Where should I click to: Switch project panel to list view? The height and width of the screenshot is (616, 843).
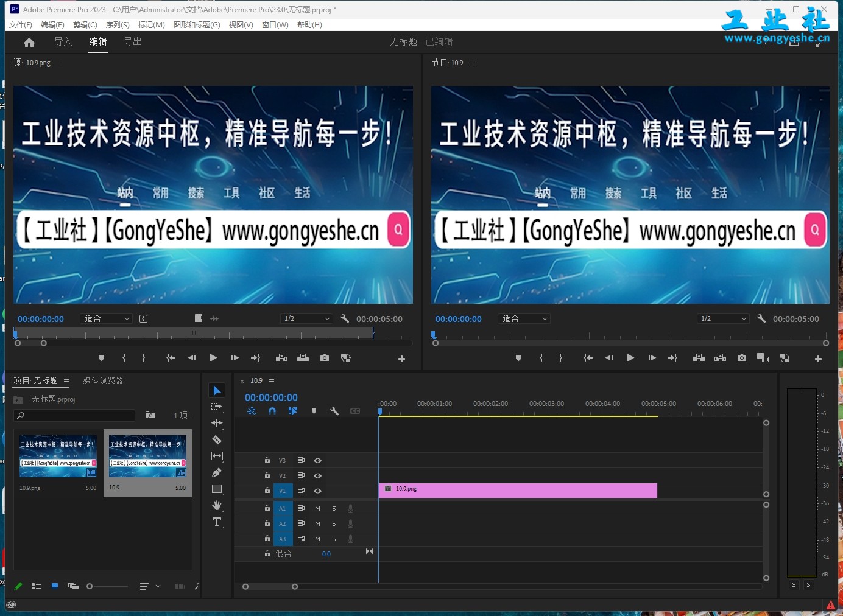click(x=37, y=586)
